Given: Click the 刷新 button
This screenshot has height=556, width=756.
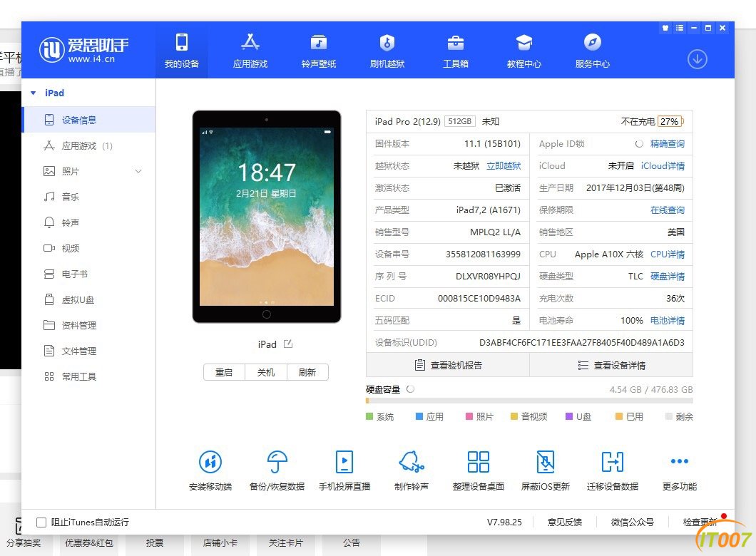Looking at the screenshot, I should [x=307, y=372].
